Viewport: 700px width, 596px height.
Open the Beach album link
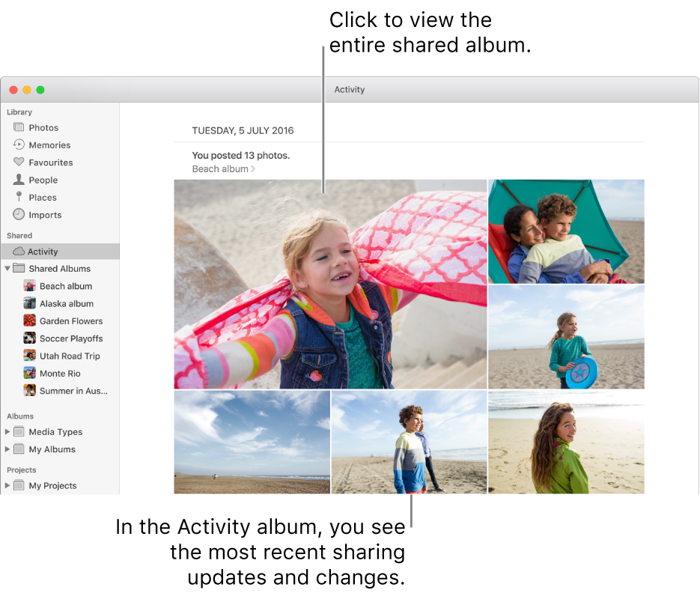pos(218,168)
